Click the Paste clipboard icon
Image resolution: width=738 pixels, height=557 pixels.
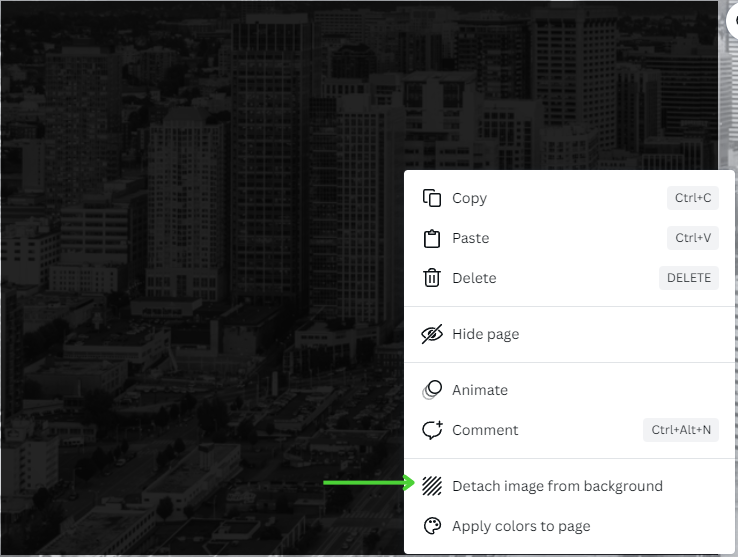click(x=432, y=238)
